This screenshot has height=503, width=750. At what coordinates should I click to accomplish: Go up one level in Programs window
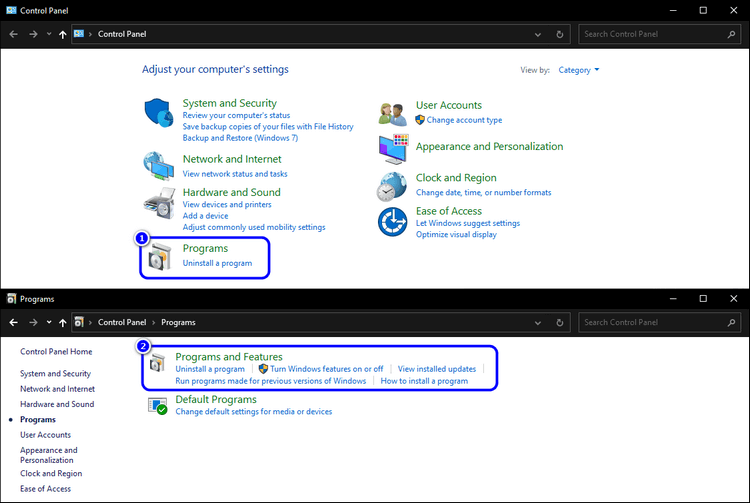click(x=62, y=322)
